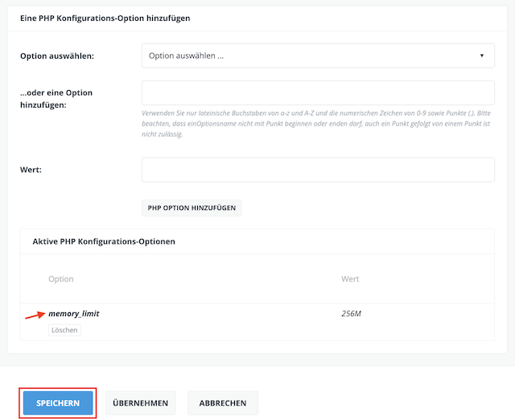The height and width of the screenshot is (420, 515).
Task: Select the 256M value cell
Action: point(351,314)
